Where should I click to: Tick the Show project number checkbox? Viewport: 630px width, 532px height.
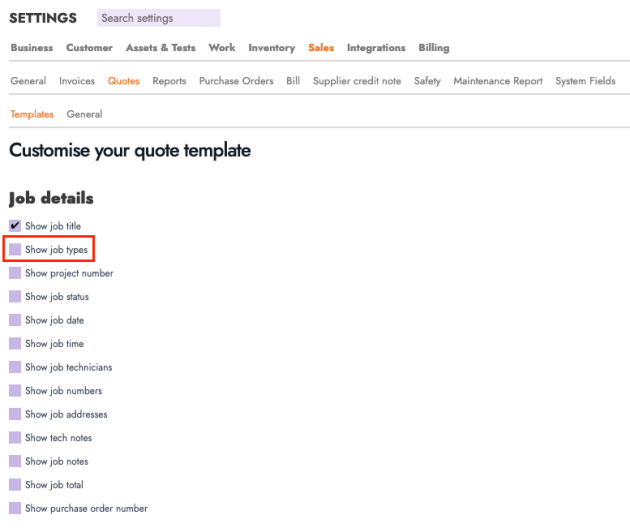(x=15, y=273)
